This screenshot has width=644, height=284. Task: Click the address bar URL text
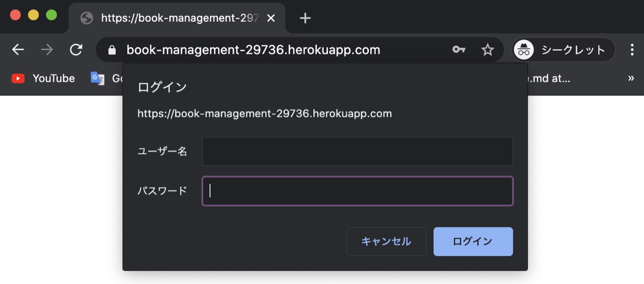253,50
